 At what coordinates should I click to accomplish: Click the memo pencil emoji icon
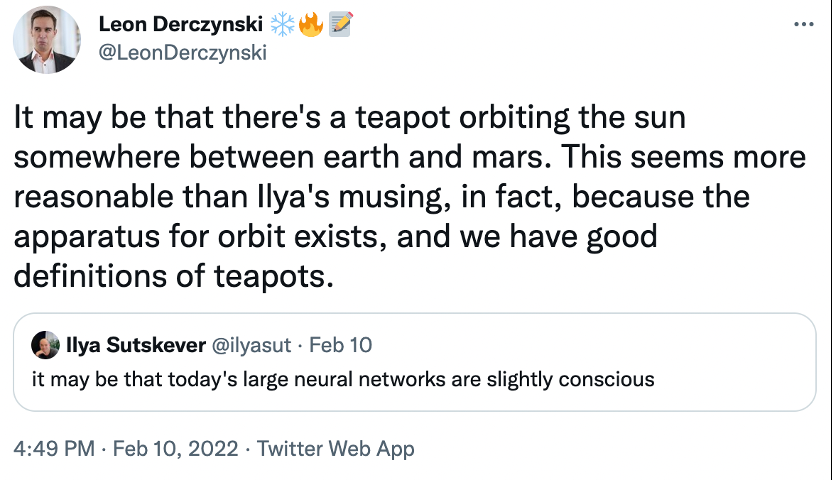click(x=340, y=24)
